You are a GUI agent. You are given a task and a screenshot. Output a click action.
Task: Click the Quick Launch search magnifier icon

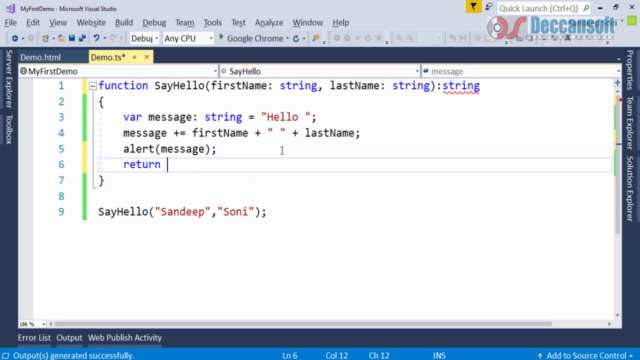tap(586, 8)
